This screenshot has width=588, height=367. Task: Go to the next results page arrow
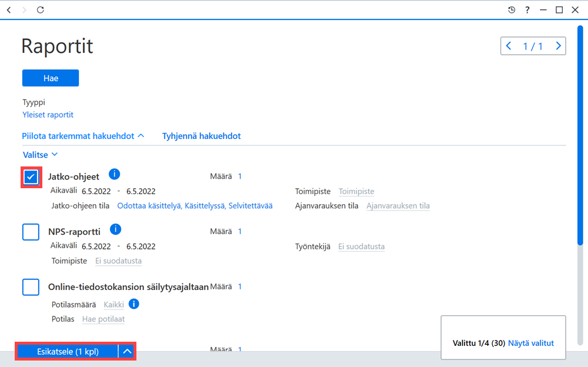click(558, 46)
